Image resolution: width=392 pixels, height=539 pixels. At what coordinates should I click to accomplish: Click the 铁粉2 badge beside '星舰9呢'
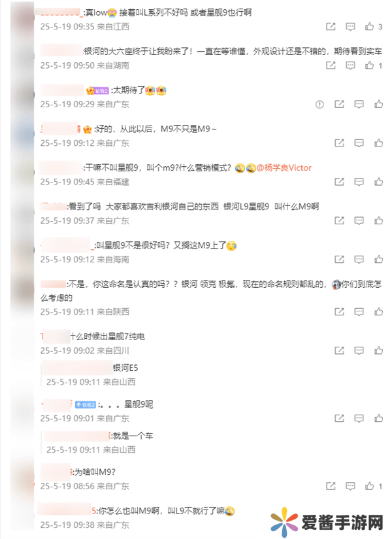(86, 405)
